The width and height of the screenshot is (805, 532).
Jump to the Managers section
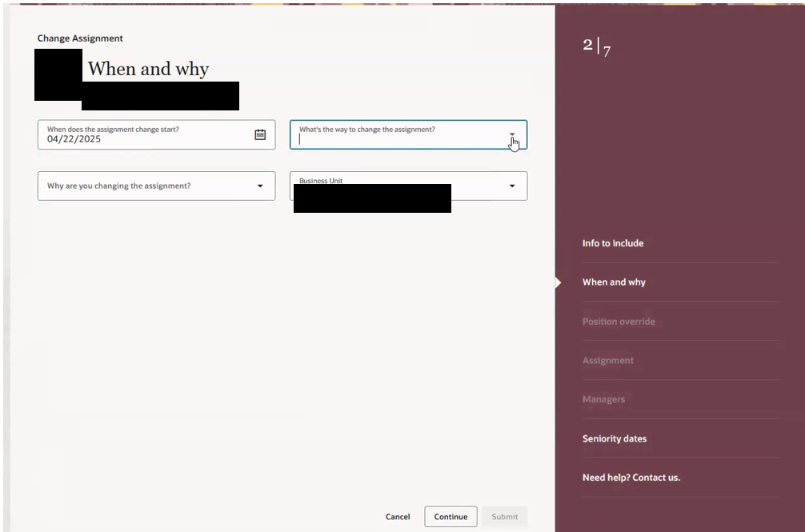coord(604,399)
